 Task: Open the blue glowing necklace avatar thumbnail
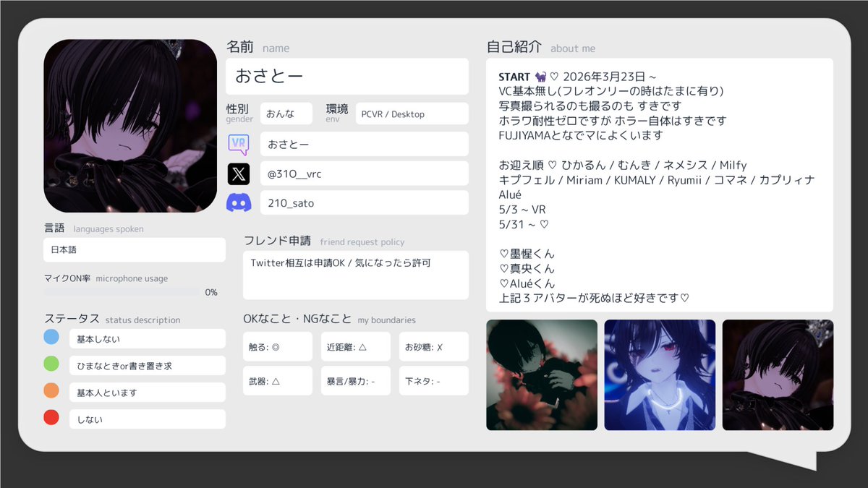(660, 375)
